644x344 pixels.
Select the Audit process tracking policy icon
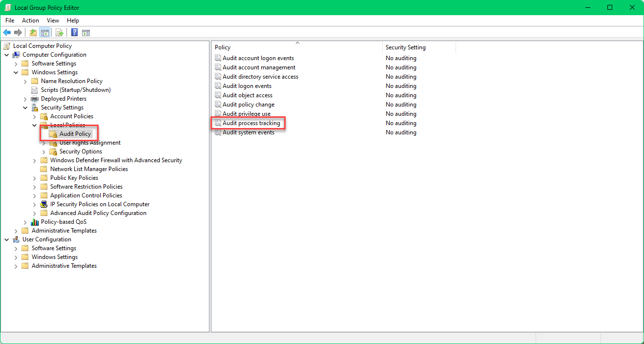pyautogui.click(x=218, y=123)
